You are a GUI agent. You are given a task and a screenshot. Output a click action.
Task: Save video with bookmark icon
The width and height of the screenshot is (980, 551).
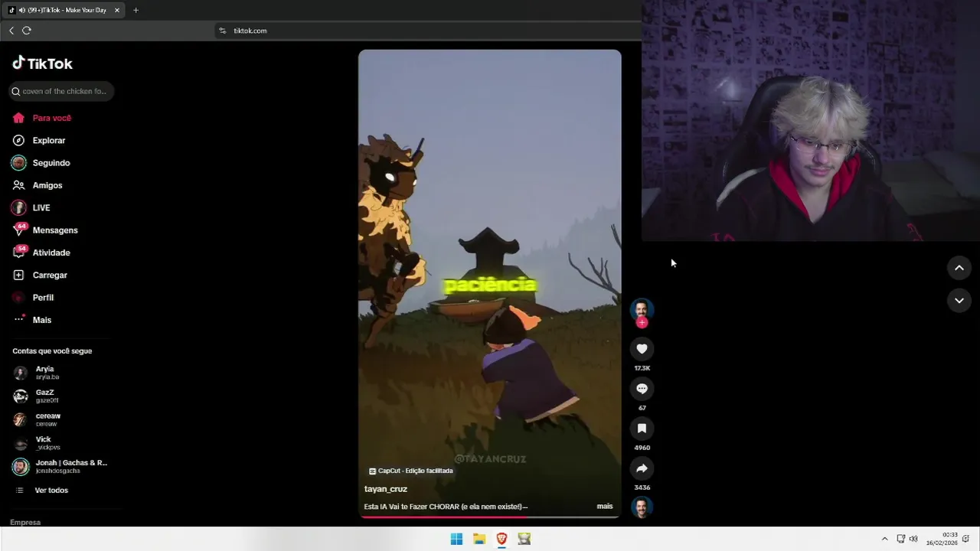pyautogui.click(x=642, y=429)
